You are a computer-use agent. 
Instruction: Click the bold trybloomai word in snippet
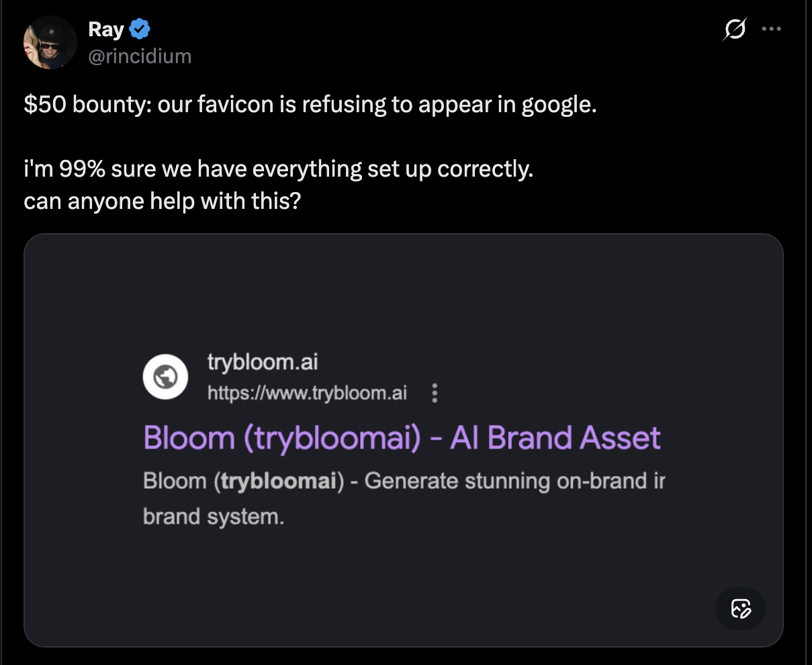(x=278, y=482)
